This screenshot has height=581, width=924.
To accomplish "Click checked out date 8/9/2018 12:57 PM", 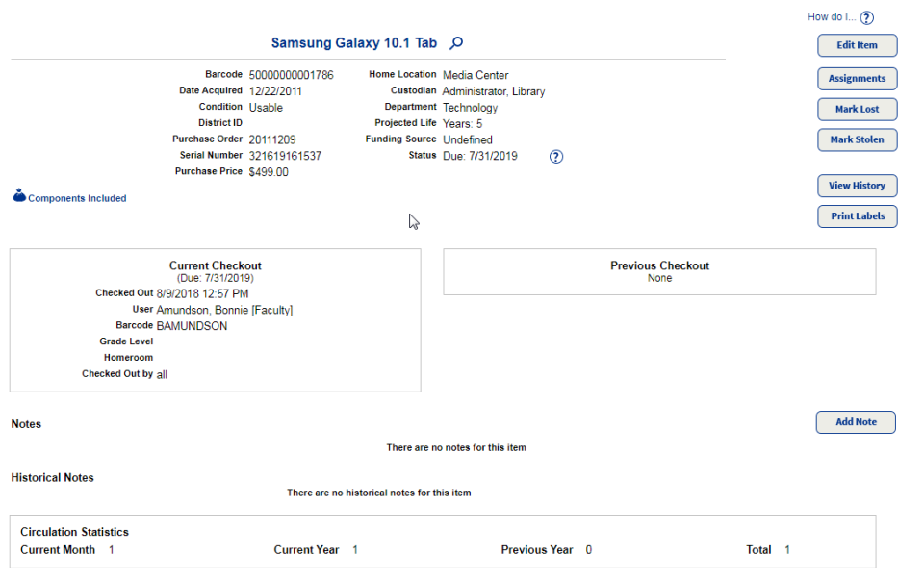I will (x=203, y=293).
